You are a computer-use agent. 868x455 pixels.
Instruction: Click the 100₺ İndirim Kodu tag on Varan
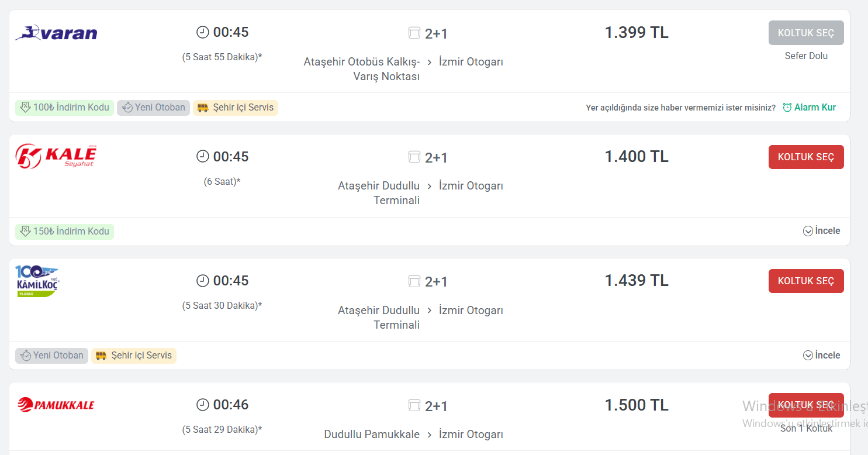(x=64, y=108)
